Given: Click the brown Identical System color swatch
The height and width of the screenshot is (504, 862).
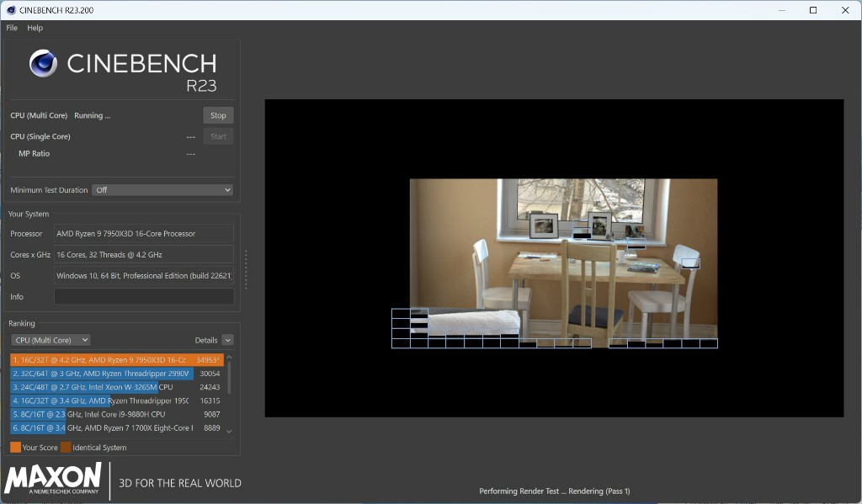Looking at the screenshot, I should click(66, 448).
